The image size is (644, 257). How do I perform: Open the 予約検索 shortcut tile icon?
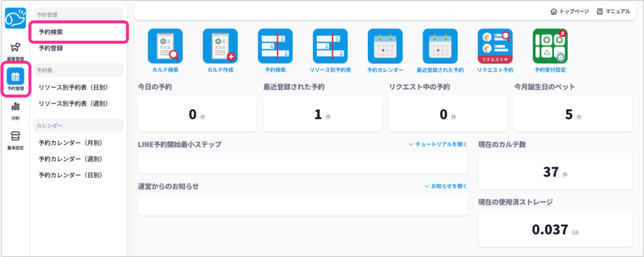pyautogui.click(x=275, y=46)
